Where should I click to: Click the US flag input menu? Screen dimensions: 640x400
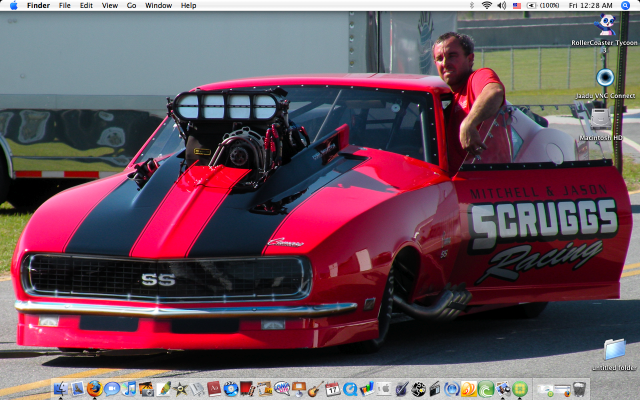(517, 5)
